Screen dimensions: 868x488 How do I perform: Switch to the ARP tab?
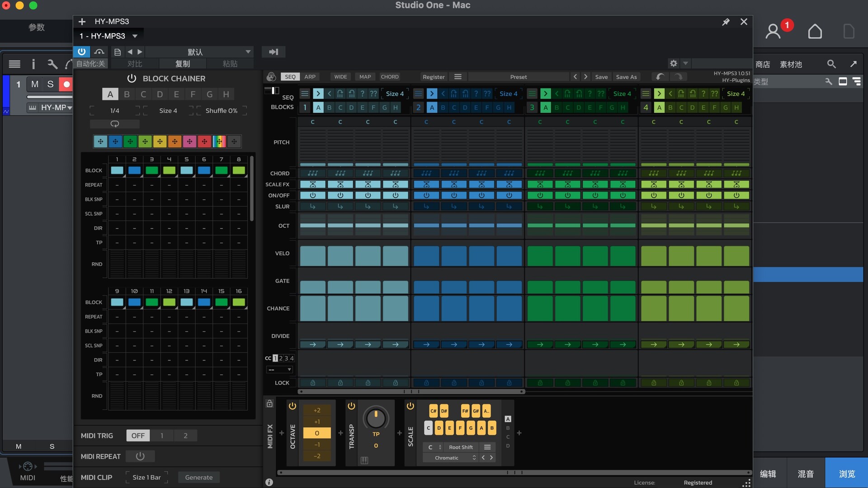(x=310, y=77)
